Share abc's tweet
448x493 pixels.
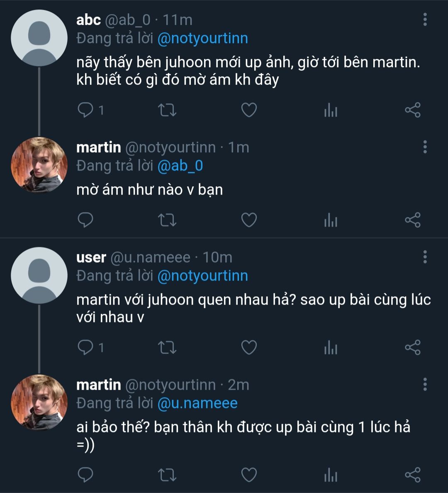(x=413, y=110)
